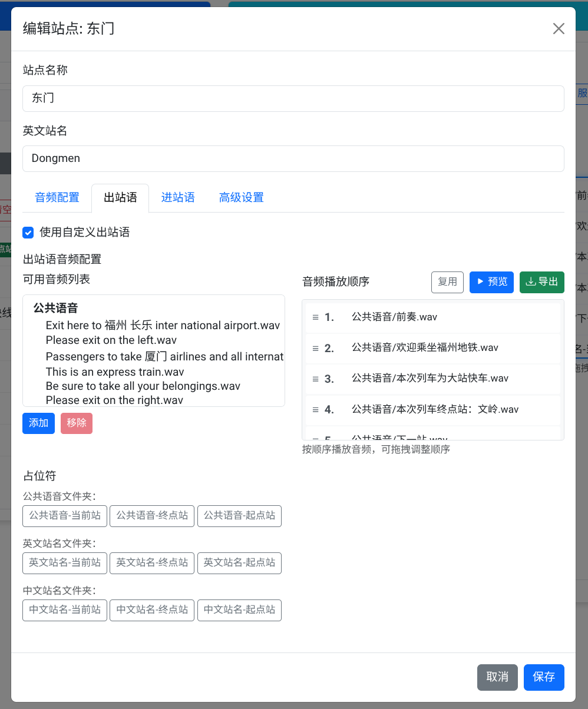Screen dimensions: 588x709
Task: Uncheck 使用自定义出站语
Action: point(28,233)
